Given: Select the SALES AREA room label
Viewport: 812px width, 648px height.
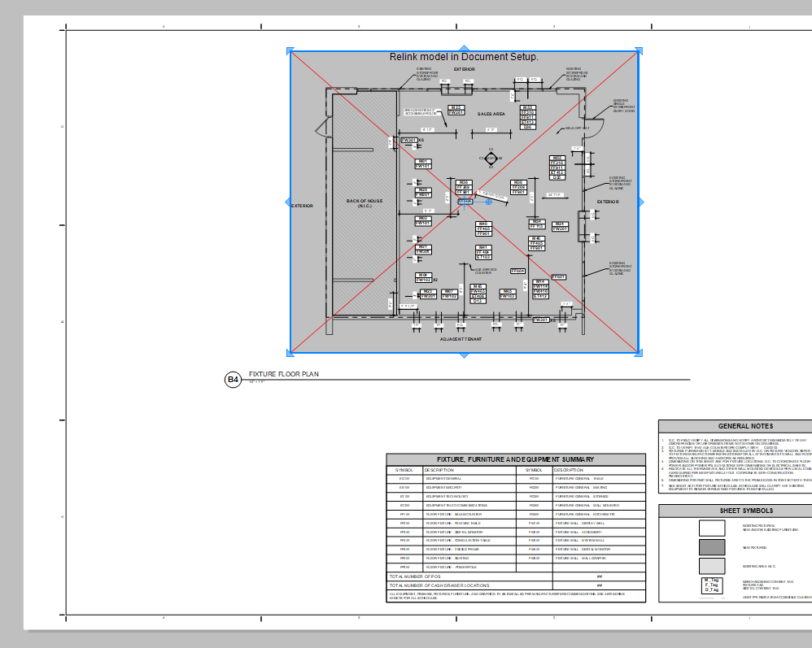Looking at the screenshot, I should coord(491,114).
